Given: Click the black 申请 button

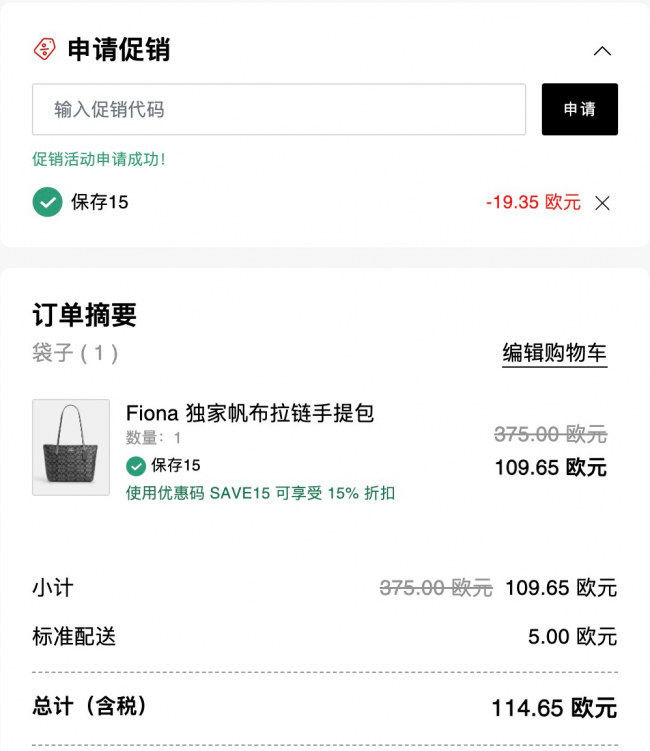Looking at the screenshot, I should coord(580,109).
